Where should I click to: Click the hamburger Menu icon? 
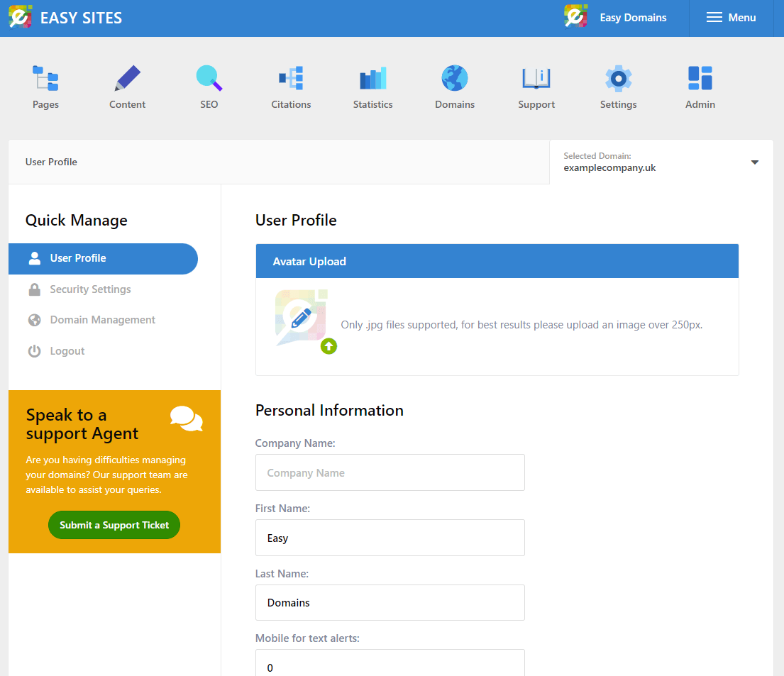714,18
